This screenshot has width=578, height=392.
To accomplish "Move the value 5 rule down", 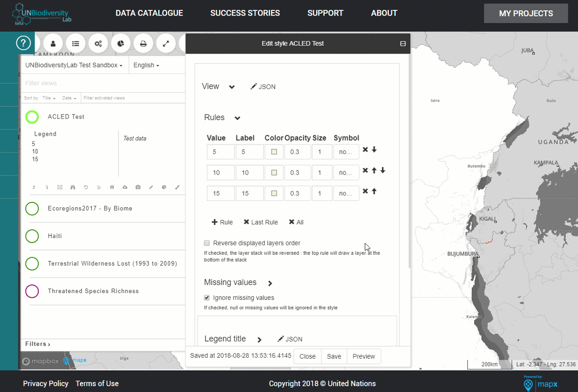I will point(374,149).
